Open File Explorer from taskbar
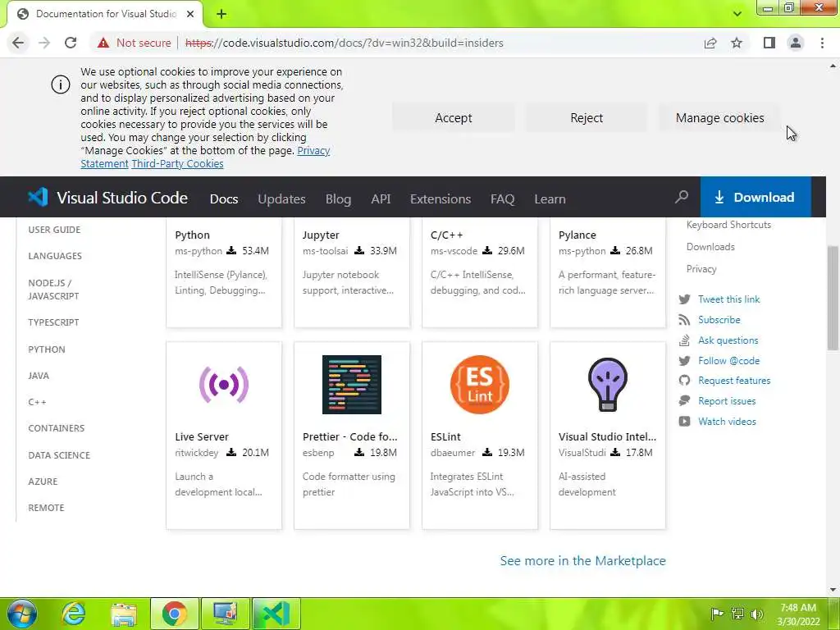Image resolution: width=840 pixels, height=630 pixels. (x=124, y=614)
